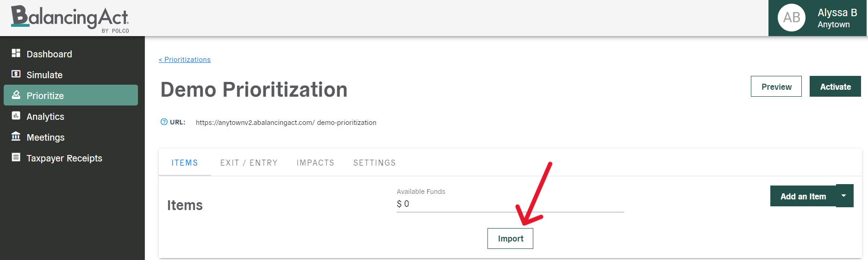Click the Prioritize sidebar icon

pos(16,94)
